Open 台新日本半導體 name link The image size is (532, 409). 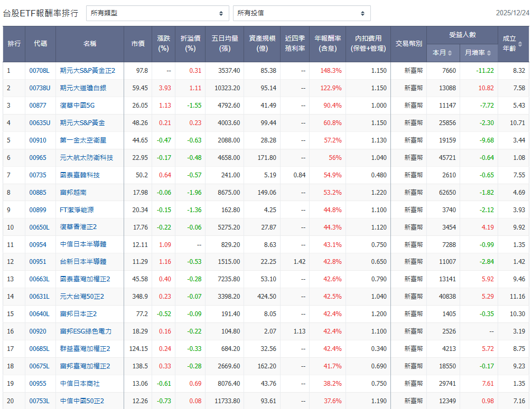point(83,262)
